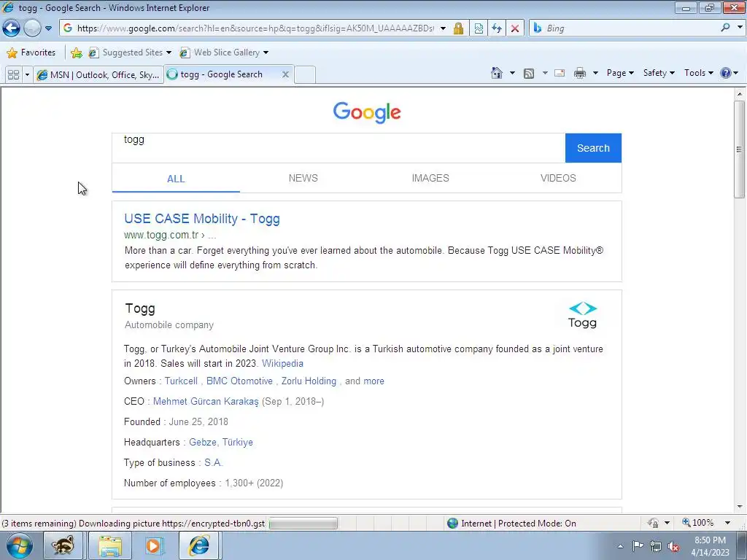Click the 'more' owners link

373,381
